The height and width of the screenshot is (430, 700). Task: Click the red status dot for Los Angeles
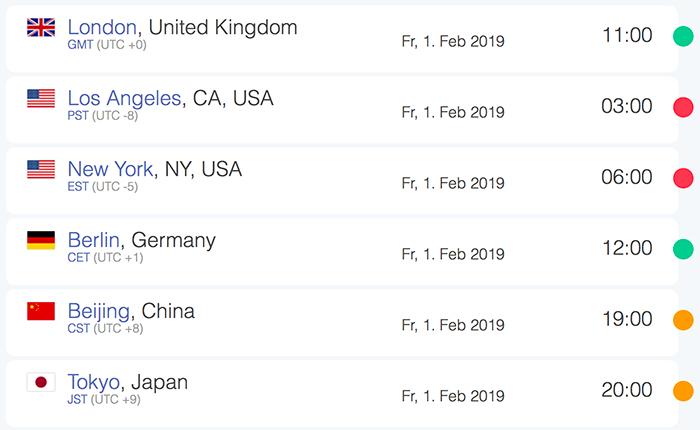[x=683, y=107]
